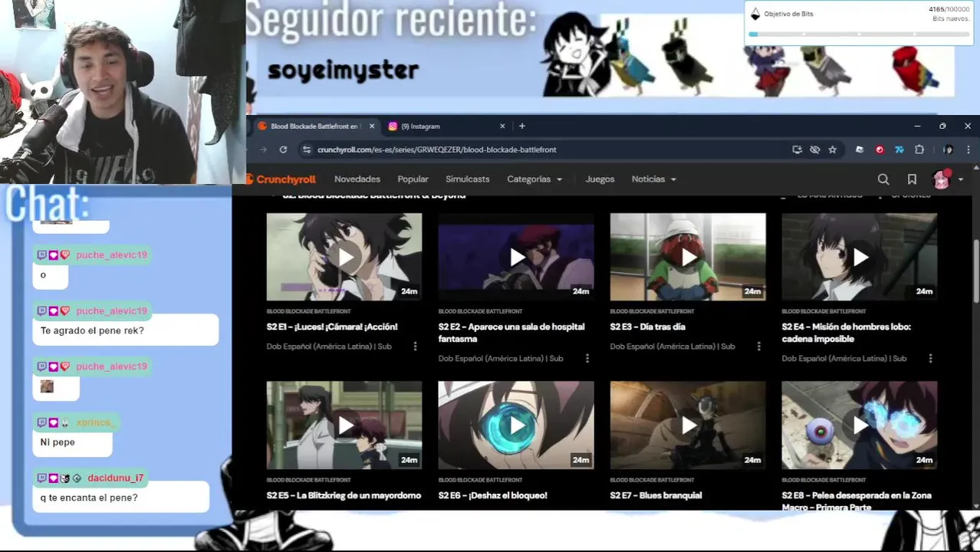Open S2 E1 title link
Screen dimensions: 980x552
[332, 327]
